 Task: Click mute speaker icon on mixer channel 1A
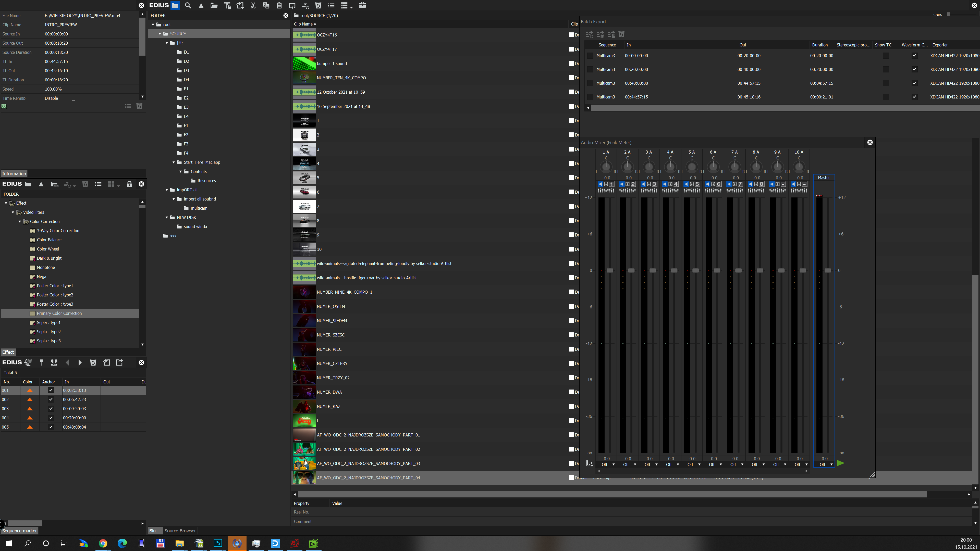coord(600,184)
